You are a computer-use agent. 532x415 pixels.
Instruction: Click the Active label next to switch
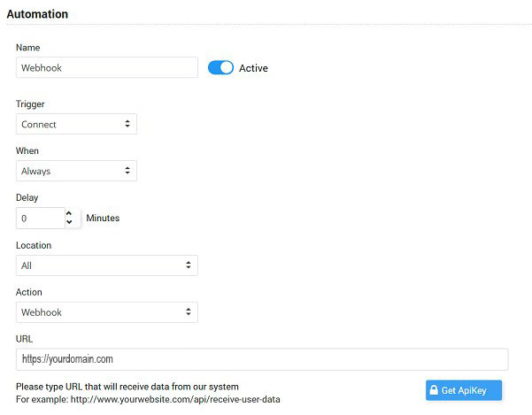pos(253,68)
